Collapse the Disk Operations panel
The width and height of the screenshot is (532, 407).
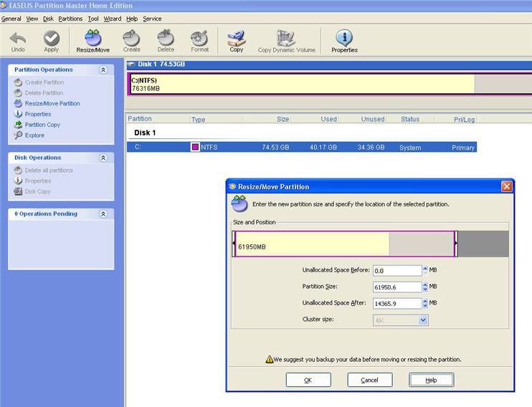tap(103, 158)
